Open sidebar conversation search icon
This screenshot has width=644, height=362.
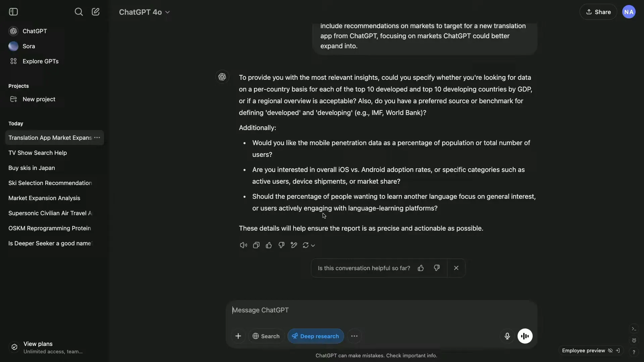point(79,11)
